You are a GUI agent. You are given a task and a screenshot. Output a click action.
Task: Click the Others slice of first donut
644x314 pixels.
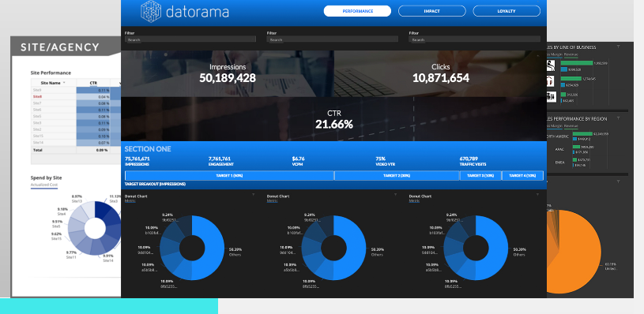[x=213, y=249]
